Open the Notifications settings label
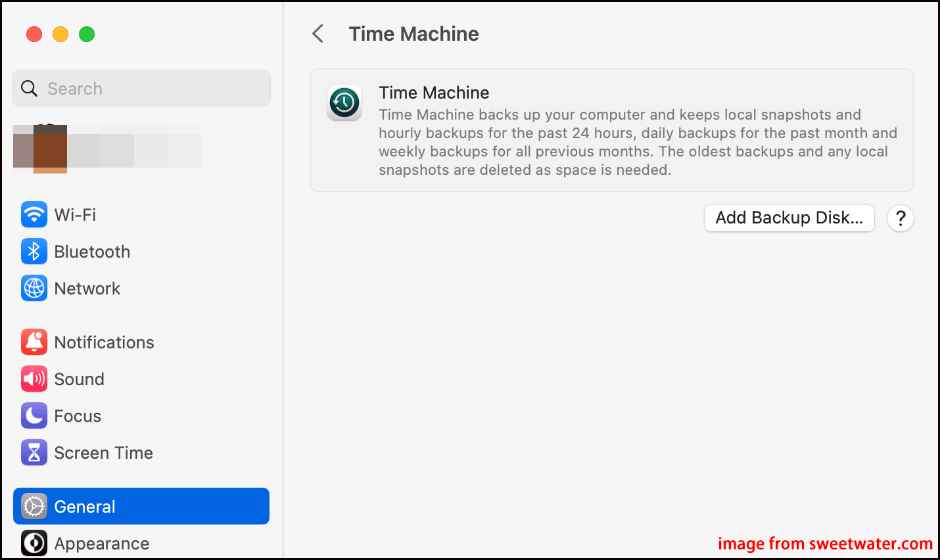This screenshot has height=560, width=940. (104, 342)
